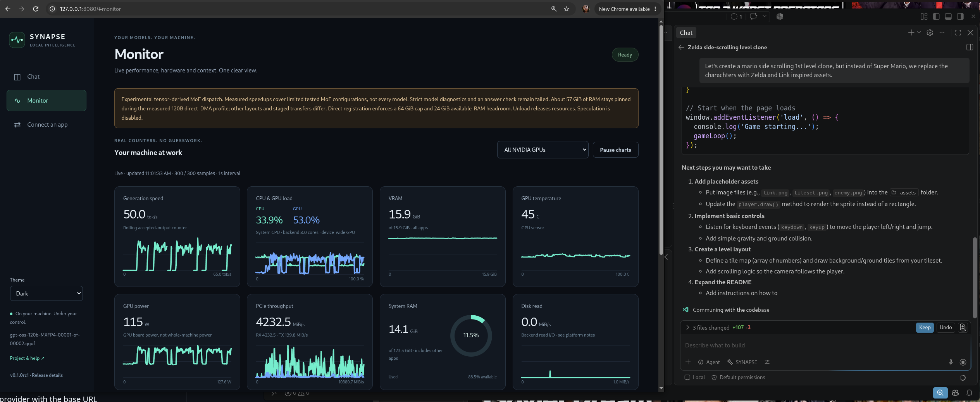Open the chat panel more actions ellipsis
This screenshot has width=980, height=402.
click(942, 33)
